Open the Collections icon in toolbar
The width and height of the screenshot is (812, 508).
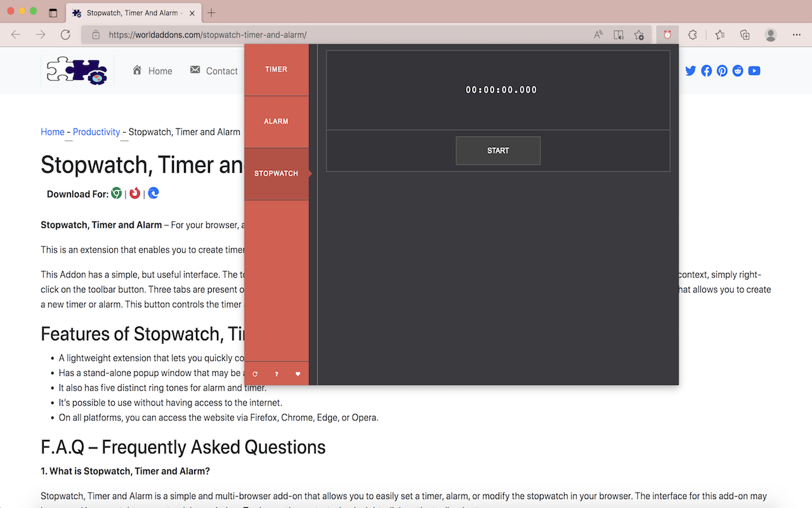(745, 35)
